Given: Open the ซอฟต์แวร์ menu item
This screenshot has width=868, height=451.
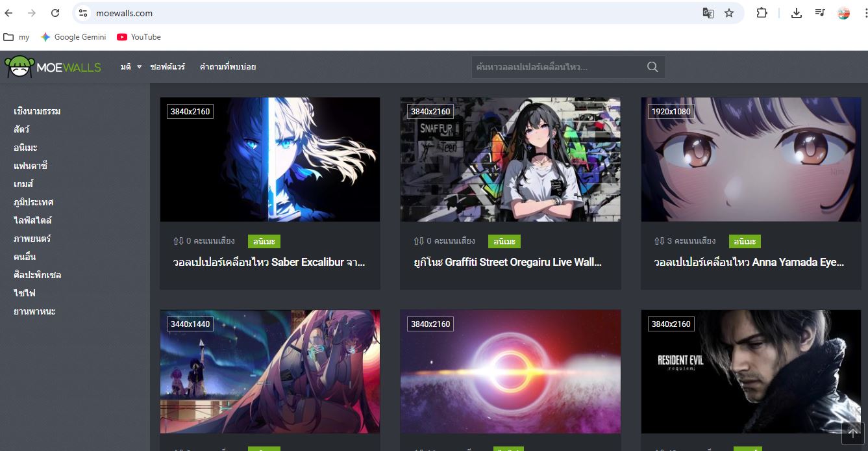Looking at the screenshot, I should point(167,67).
